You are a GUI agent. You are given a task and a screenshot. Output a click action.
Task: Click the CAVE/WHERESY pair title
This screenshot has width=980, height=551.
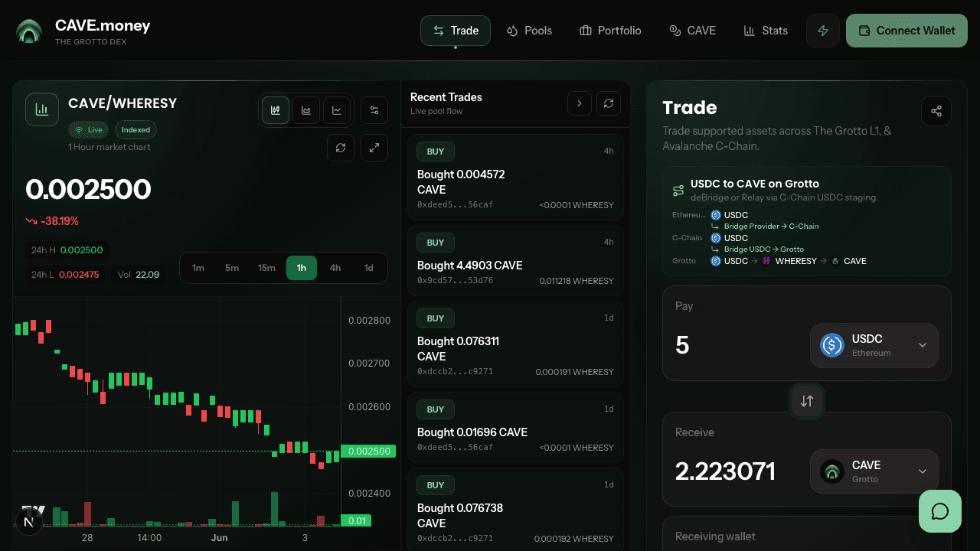tap(122, 103)
